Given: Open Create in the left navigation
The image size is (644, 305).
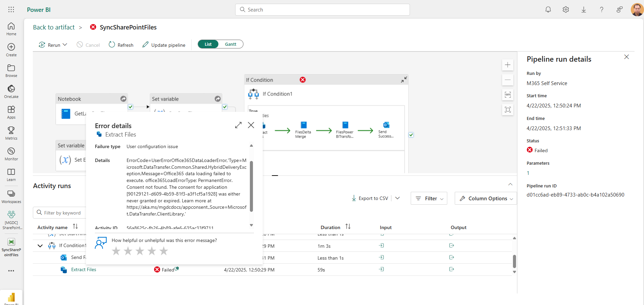Looking at the screenshot, I should point(11,50).
